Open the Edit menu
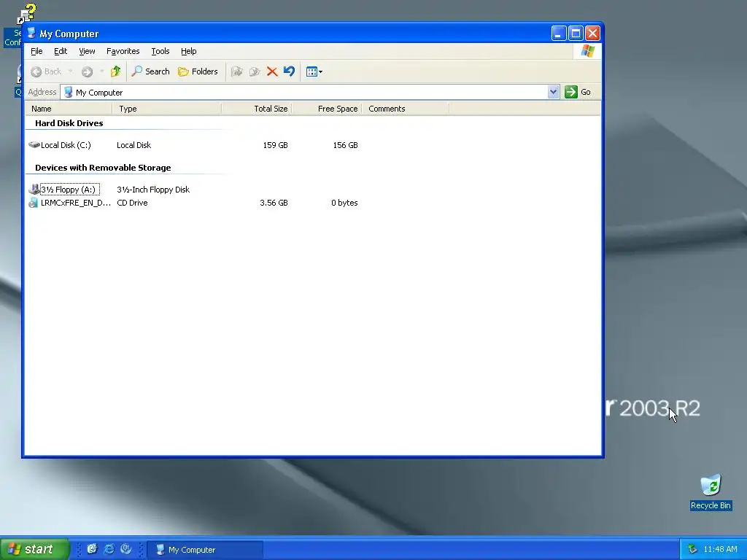747x560 pixels. (61, 51)
